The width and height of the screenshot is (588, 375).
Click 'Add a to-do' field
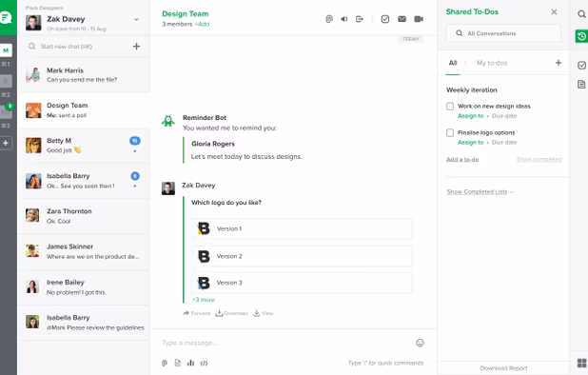coord(462,160)
